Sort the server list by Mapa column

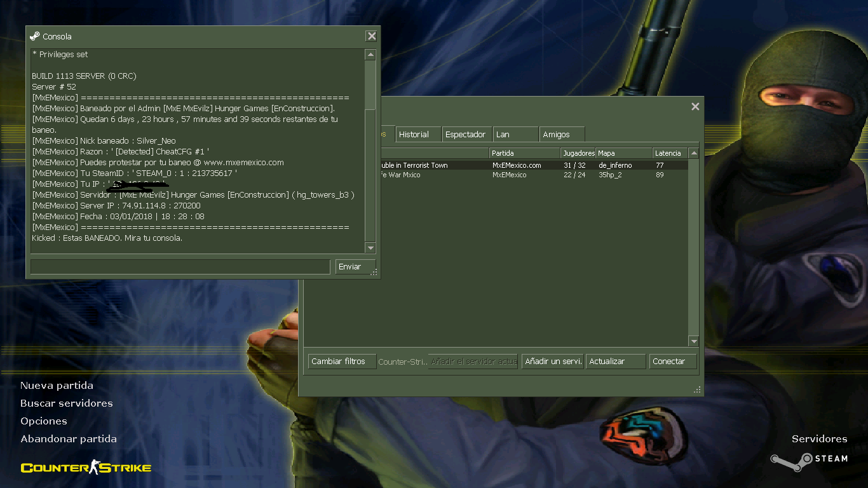tap(624, 153)
